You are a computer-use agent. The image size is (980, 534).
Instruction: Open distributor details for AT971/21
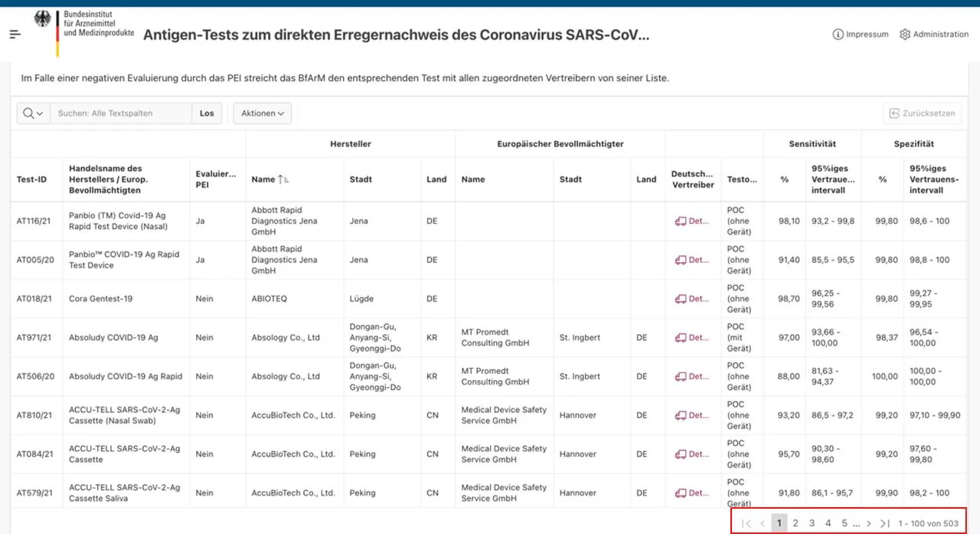[692, 337]
